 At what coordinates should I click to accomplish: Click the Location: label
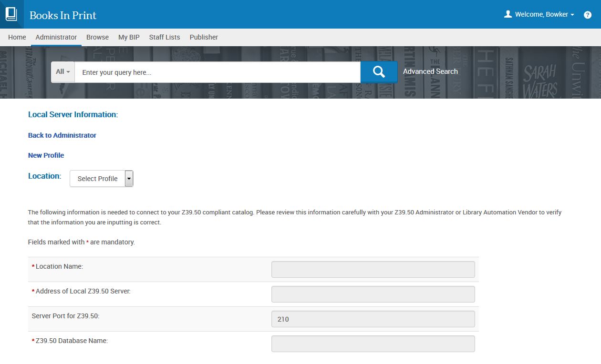point(45,176)
